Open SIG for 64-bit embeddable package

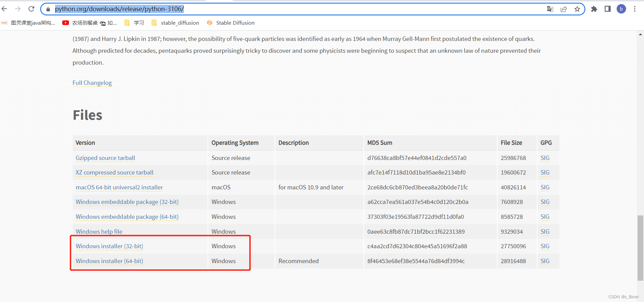545,217
